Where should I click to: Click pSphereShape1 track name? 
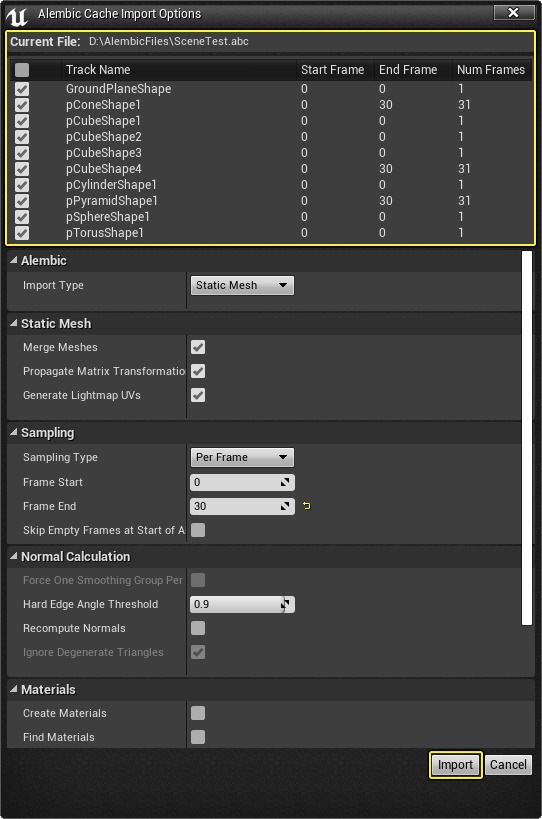coord(108,217)
